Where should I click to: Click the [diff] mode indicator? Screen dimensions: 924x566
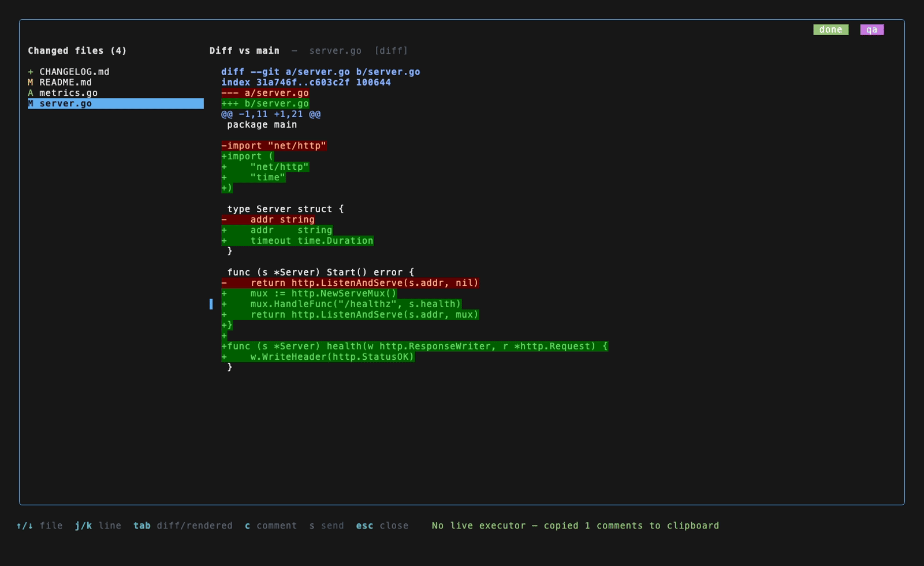click(x=391, y=51)
